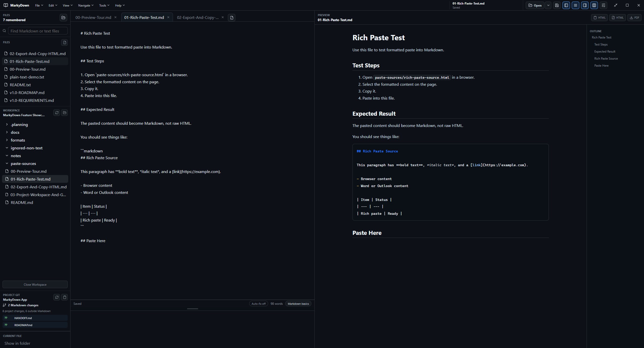Screen dimensions: 644x348
Task: Open the Navigate menu
Action: coord(86,5)
